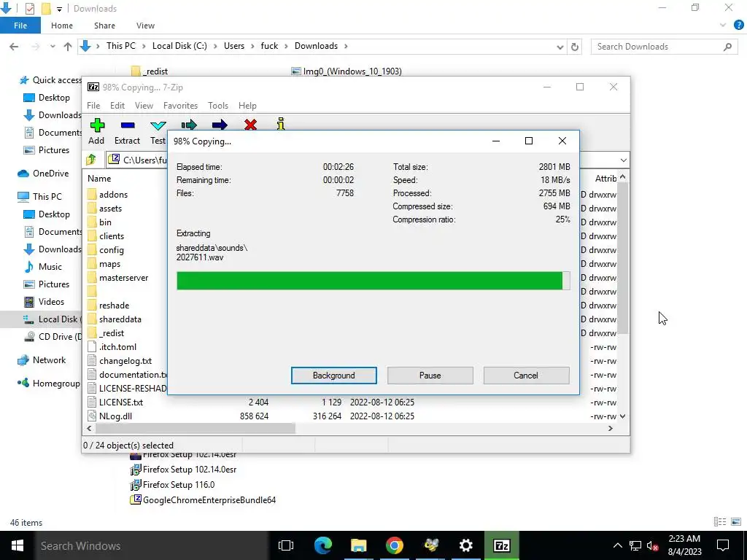Image resolution: width=747 pixels, height=560 pixels.
Task: Click the Move arrow icon in 7-Zip toolbar
Action: (x=220, y=125)
